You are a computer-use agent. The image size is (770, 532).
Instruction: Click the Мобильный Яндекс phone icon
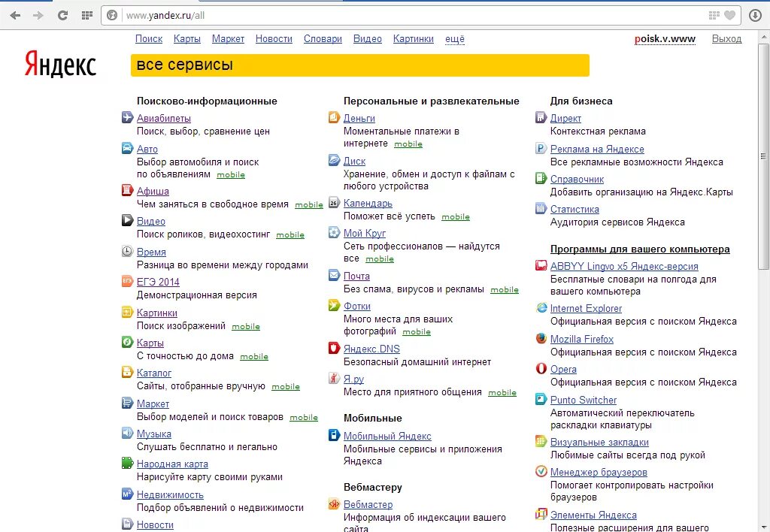(334, 435)
